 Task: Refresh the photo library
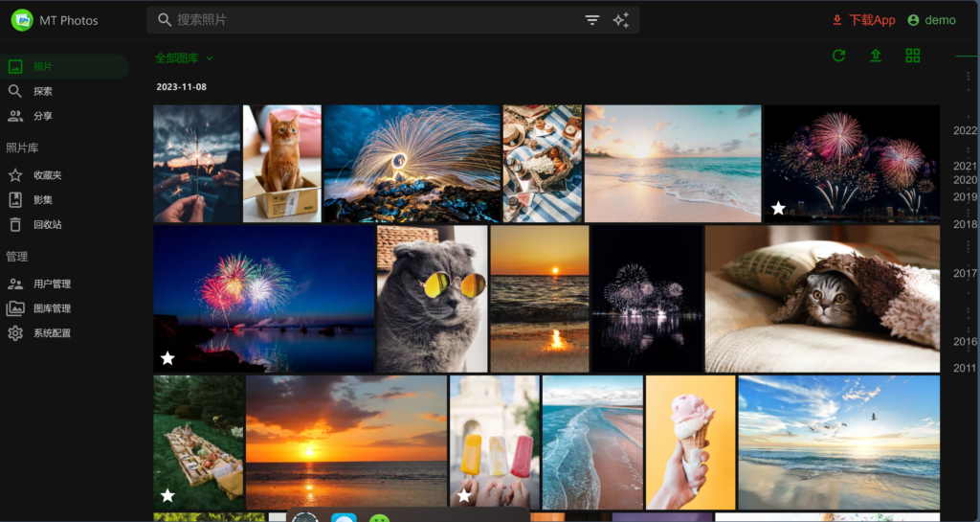[x=838, y=56]
